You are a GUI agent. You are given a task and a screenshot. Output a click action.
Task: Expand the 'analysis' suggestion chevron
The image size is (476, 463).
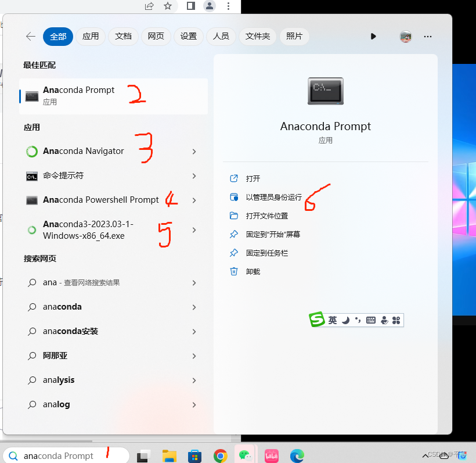(194, 380)
